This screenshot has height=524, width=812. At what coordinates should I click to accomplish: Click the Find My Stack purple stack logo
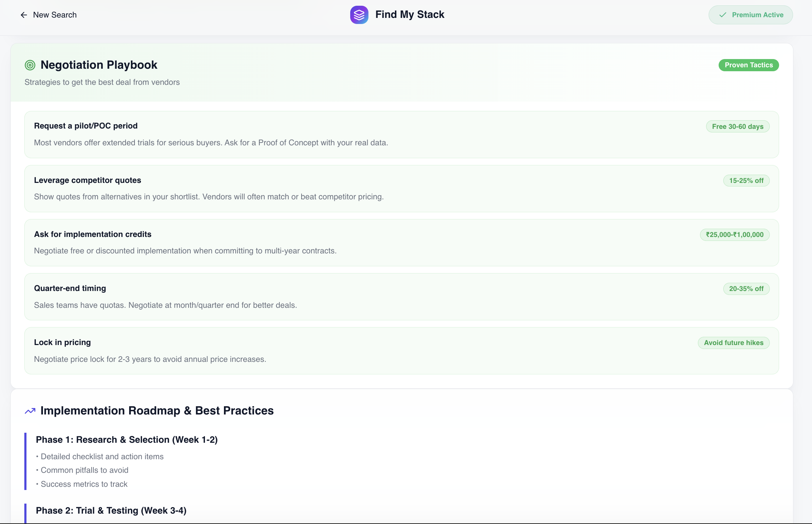pos(359,15)
